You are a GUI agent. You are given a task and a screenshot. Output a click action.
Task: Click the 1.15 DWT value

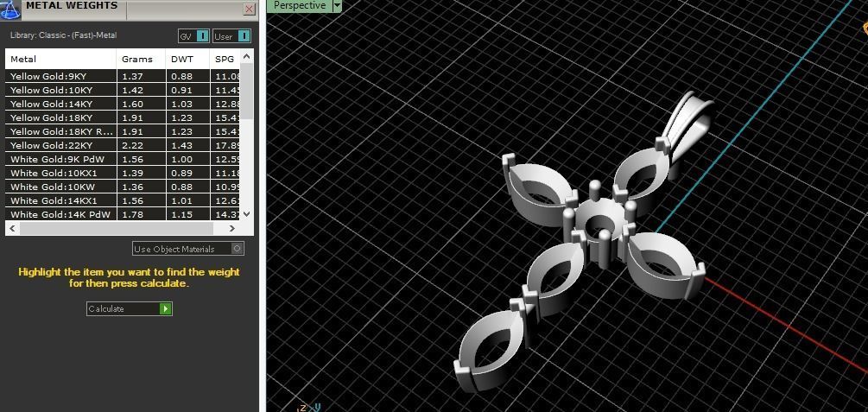181,215
